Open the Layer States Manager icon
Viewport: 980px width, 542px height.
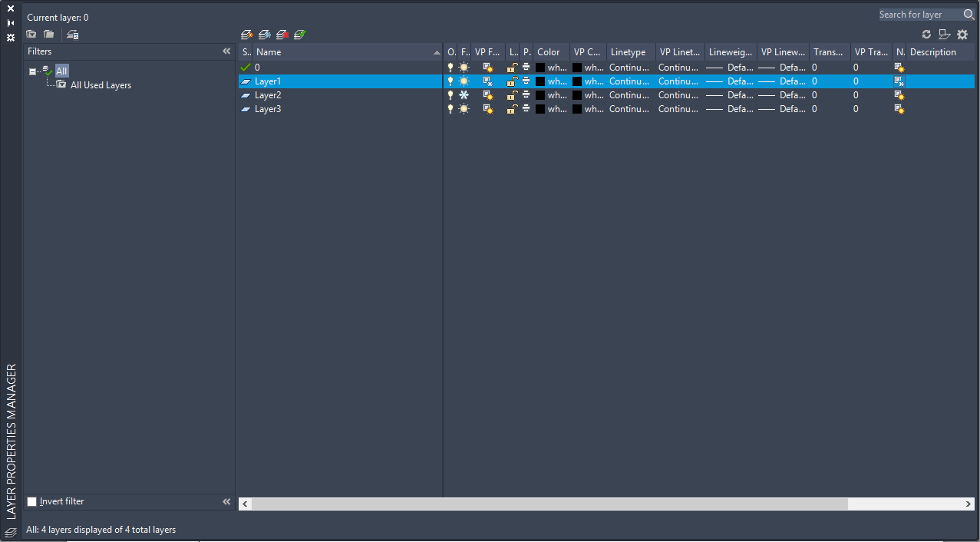point(71,34)
